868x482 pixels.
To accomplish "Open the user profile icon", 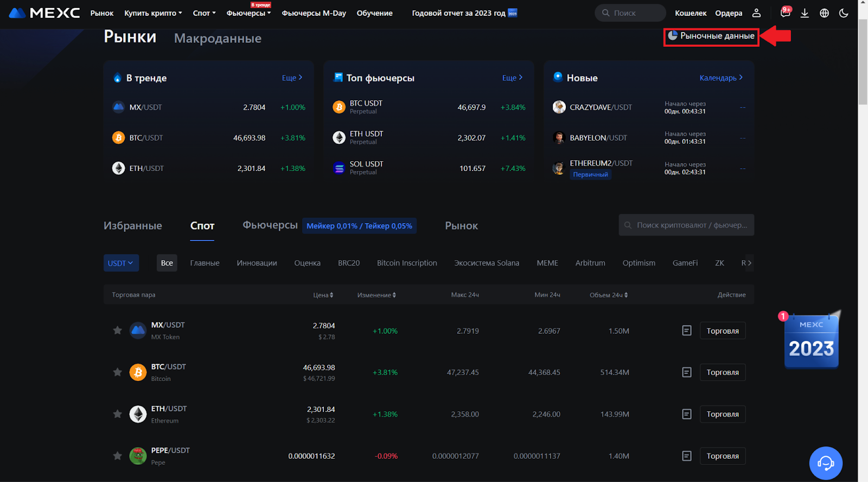I will point(756,13).
